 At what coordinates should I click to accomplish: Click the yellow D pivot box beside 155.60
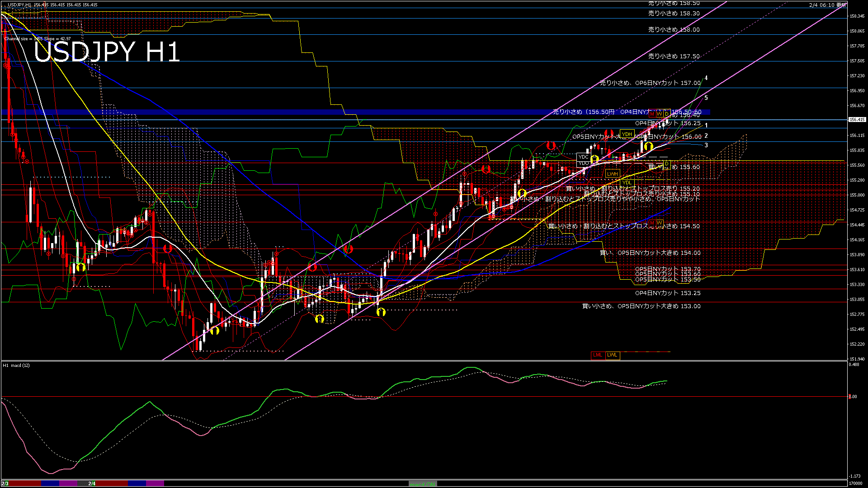coord(666,164)
